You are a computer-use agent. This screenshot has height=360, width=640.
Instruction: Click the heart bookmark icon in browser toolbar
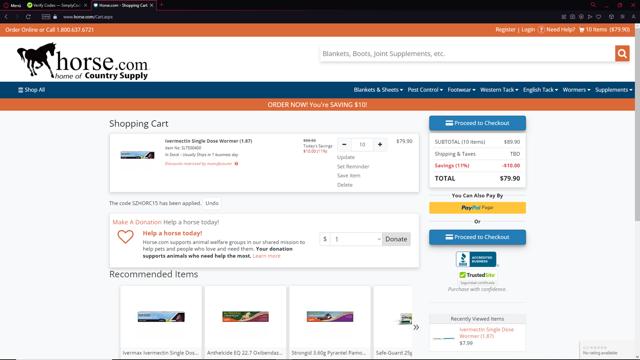[x=598, y=17]
